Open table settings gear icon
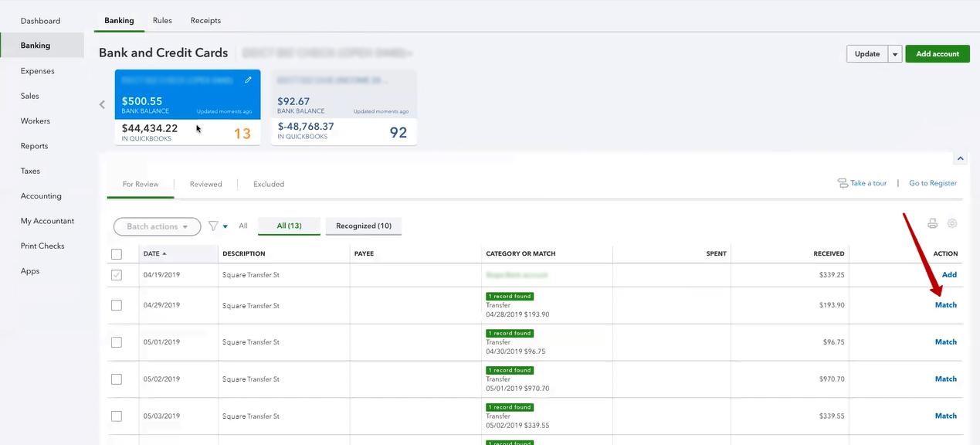Screen dimensions: 980x445 point(952,223)
